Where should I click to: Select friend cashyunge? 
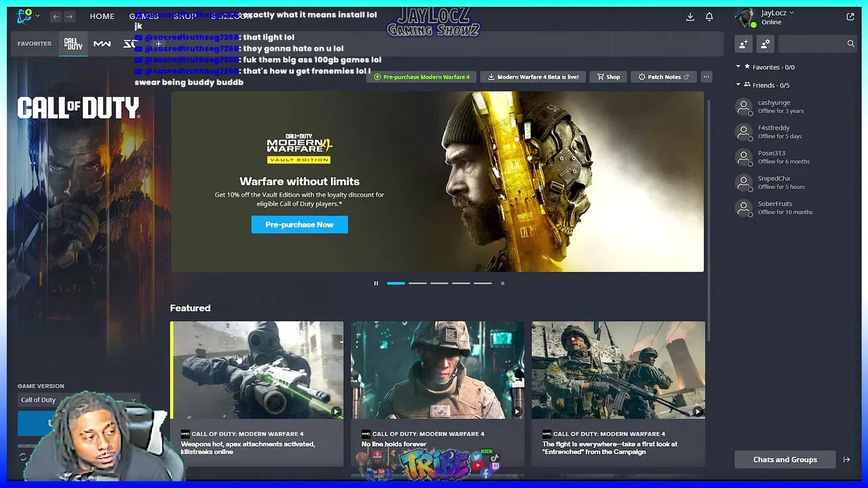795,107
